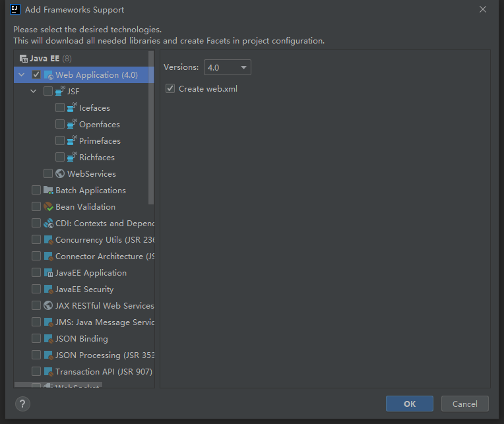The height and width of the screenshot is (424, 504).
Task: Check the Primefaces checkbox
Action: (60, 140)
